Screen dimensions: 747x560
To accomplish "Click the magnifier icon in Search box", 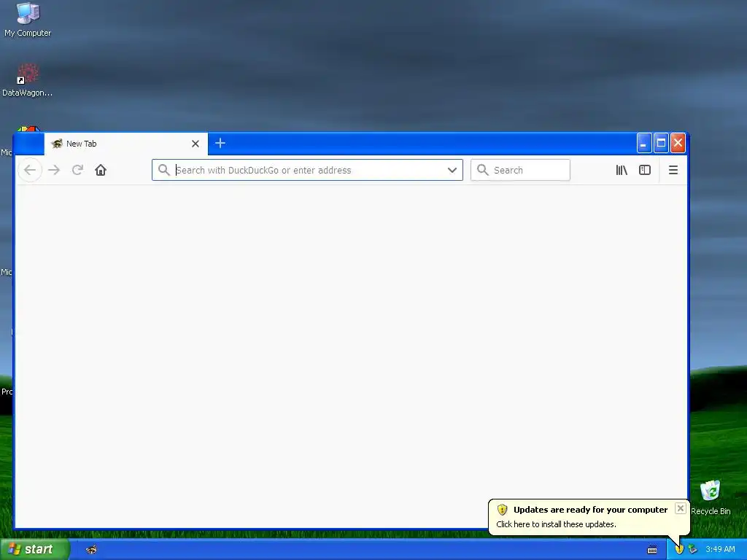I will (x=483, y=170).
